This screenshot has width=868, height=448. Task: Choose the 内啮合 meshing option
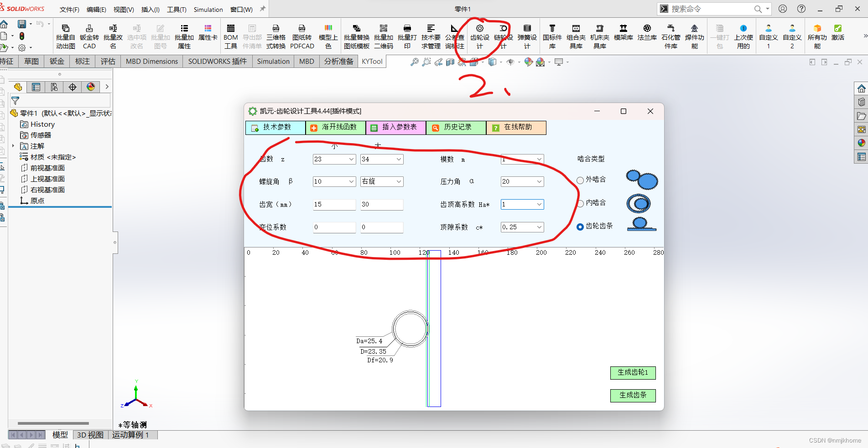tap(580, 203)
